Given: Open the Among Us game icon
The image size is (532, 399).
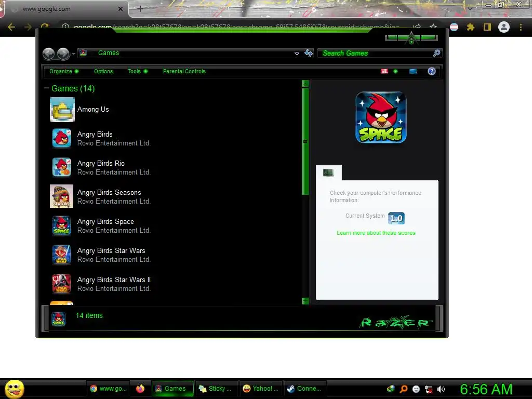Looking at the screenshot, I should [62, 109].
